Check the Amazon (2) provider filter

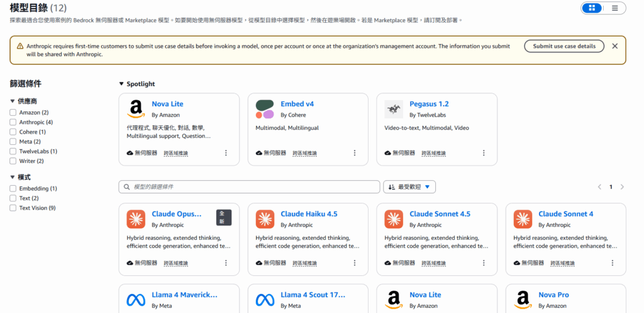click(13, 112)
